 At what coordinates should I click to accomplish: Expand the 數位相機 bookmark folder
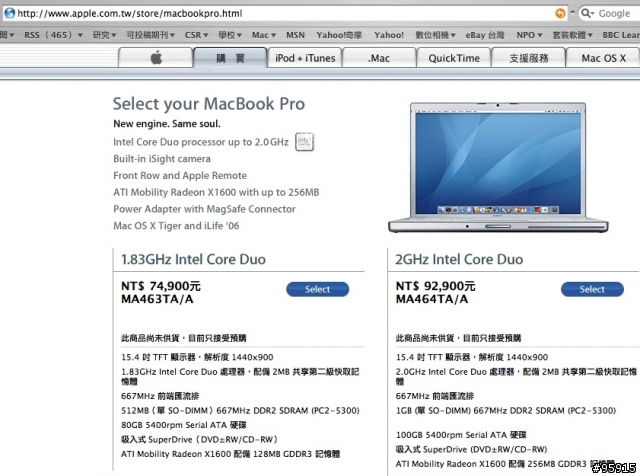435,35
